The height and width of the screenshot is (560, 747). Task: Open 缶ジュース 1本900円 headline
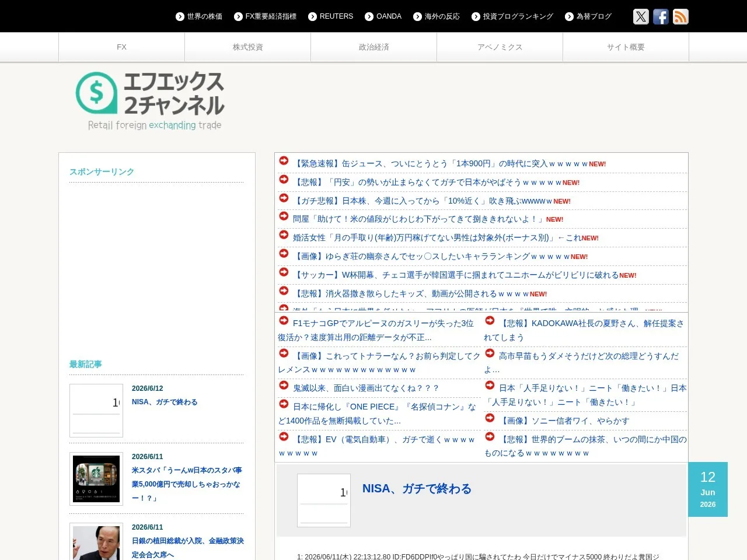(441, 164)
